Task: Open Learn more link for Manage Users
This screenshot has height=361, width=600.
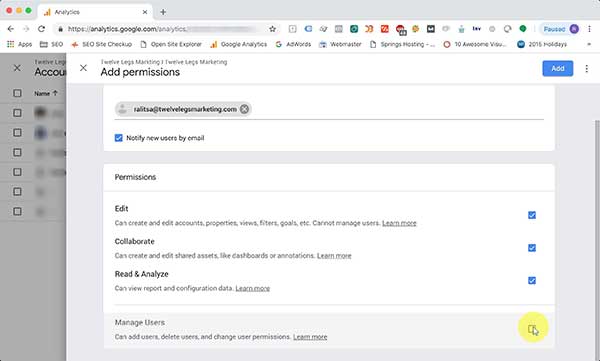Action: [310, 337]
